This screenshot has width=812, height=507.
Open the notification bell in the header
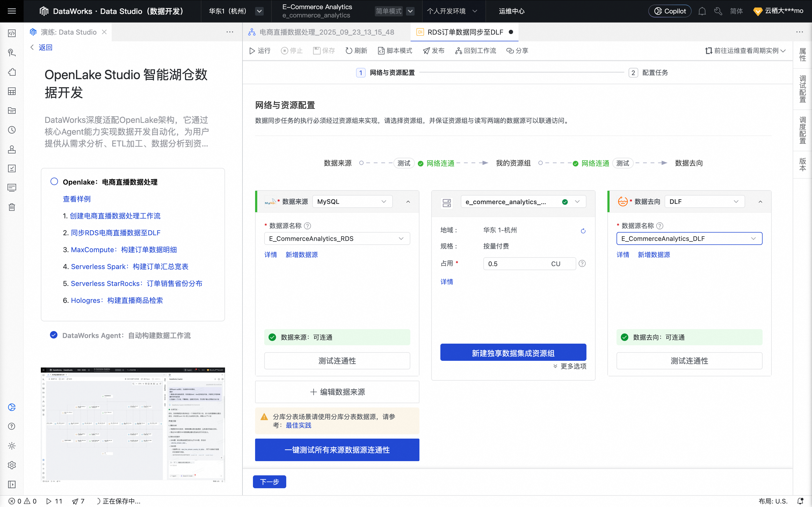click(x=702, y=11)
